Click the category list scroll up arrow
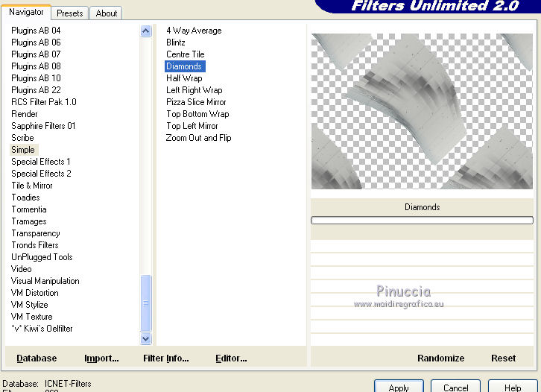This screenshot has width=541, height=392. pyautogui.click(x=146, y=31)
